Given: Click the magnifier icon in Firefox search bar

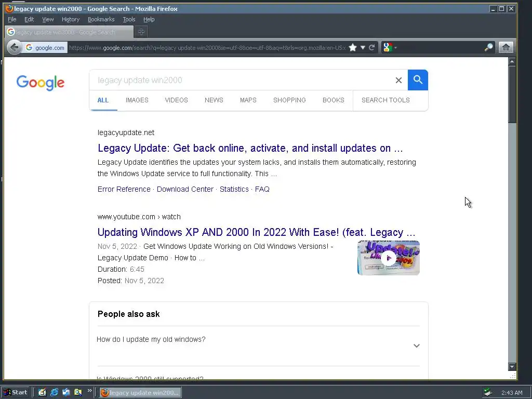Looking at the screenshot, I should (488, 47).
